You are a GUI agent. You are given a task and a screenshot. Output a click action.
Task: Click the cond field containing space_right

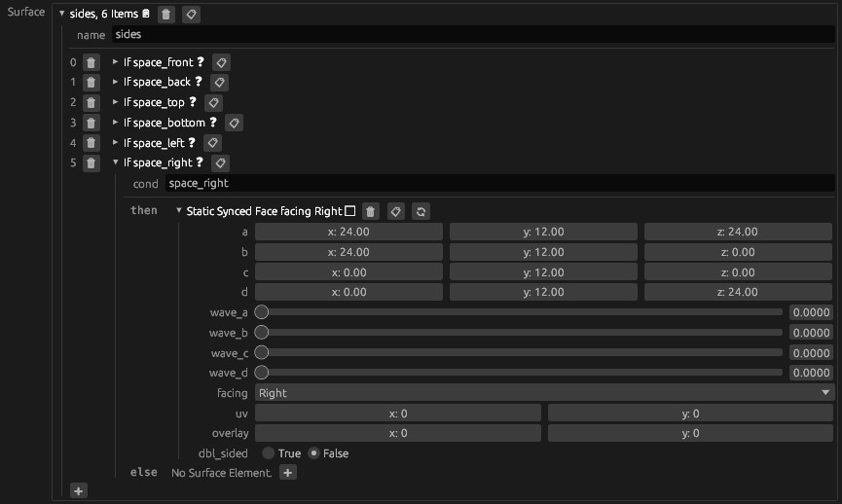pos(498,183)
